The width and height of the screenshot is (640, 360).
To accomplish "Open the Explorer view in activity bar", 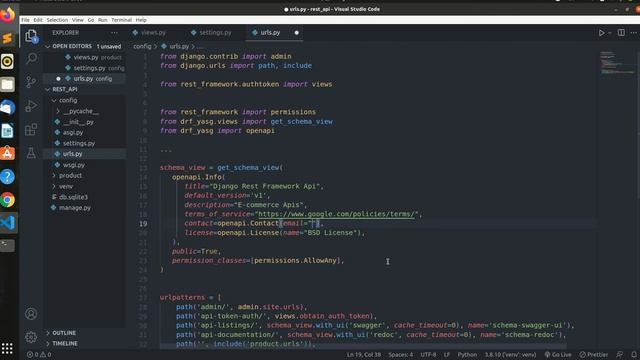I will pyautogui.click(x=31, y=36).
